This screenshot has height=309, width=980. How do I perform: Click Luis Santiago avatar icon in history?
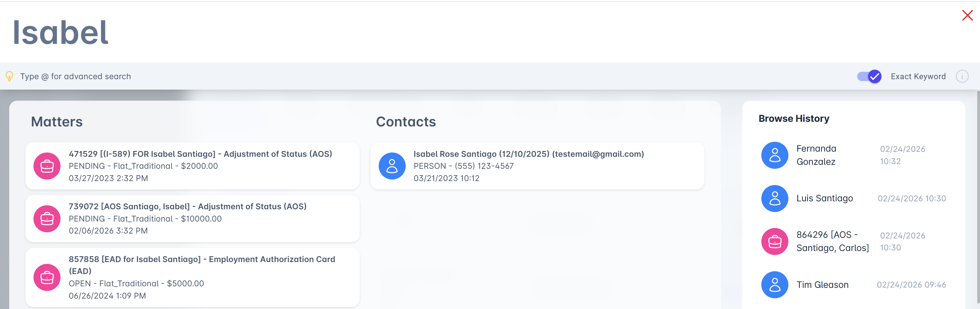[x=775, y=199]
